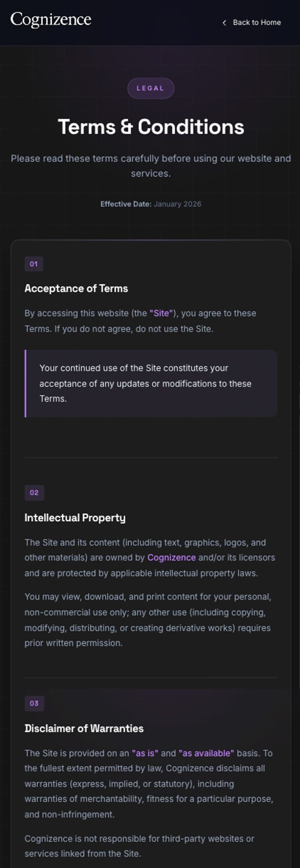Click the back chevron arrow icon

tap(224, 22)
